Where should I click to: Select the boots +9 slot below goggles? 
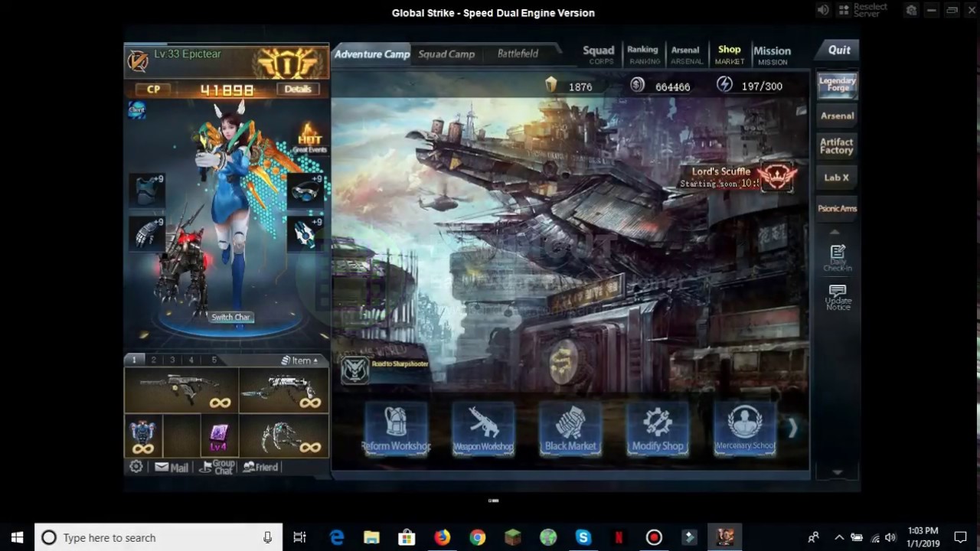click(306, 233)
